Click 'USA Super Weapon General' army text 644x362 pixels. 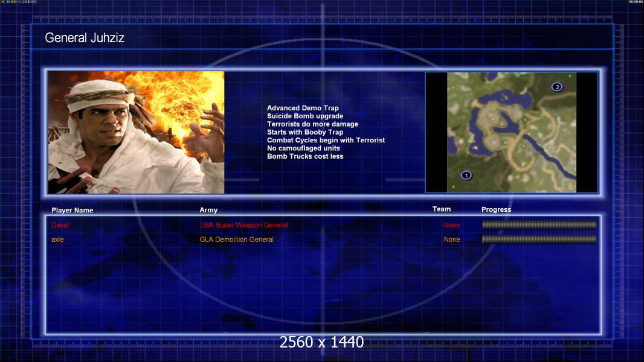(x=243, y=225)
